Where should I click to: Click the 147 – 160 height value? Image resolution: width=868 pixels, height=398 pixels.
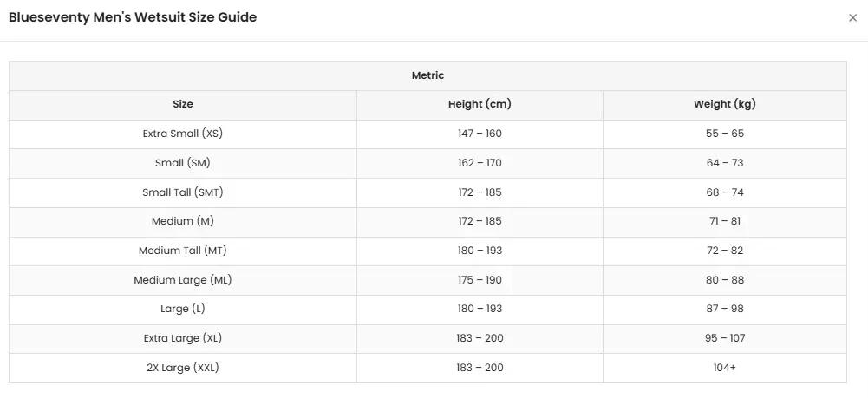(x=480, y=134)
